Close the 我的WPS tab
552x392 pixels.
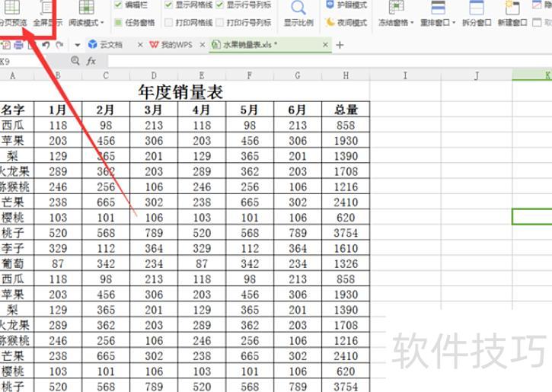pos(203,45)
